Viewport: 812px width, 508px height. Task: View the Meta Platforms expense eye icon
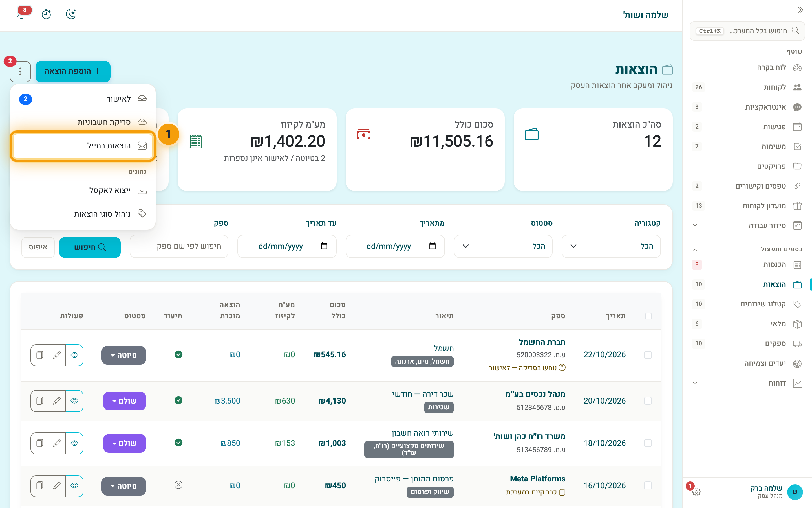(74, 485)
